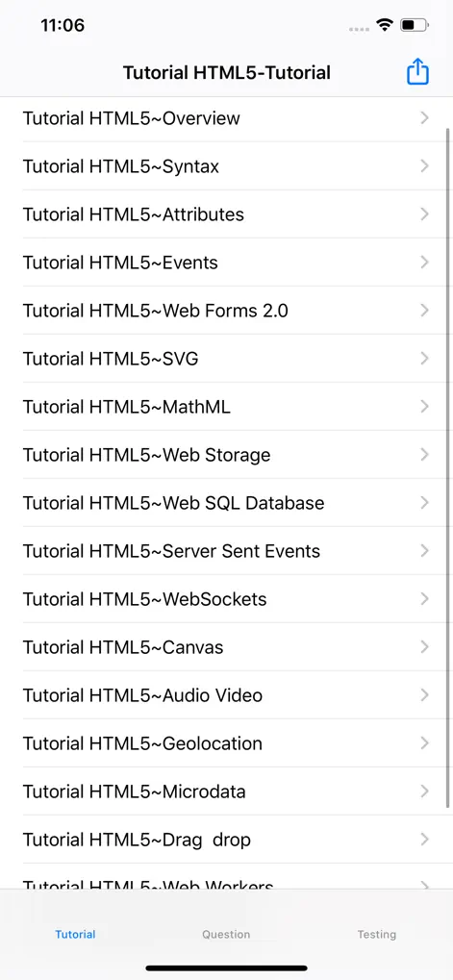Open the Canvas row's chevron
The image size is (453, 980).
tap(425, 647)
